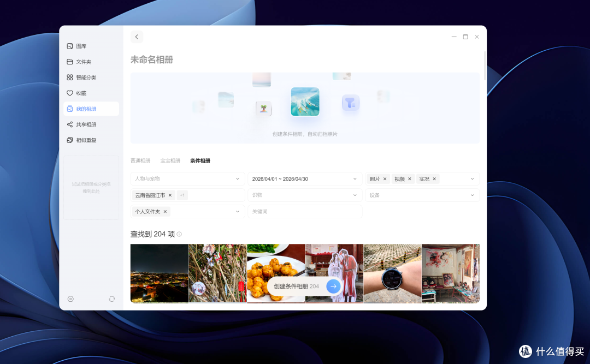
Task: Click the 查找到 204 项 result text
Action: (x=152, y=234)
